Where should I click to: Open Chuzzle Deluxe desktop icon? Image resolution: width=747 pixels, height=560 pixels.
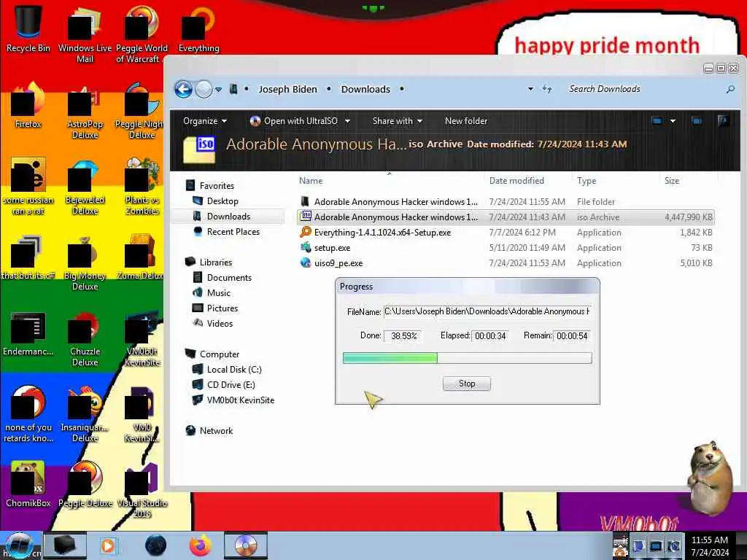[85, 339]
